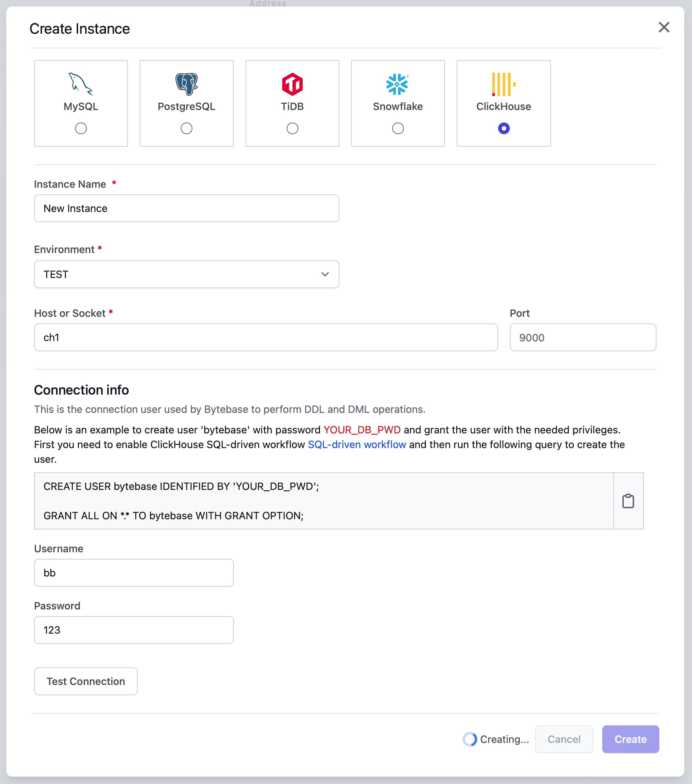Click the Port input showing 9000
The image size is (692, 784).
[582, 337]
